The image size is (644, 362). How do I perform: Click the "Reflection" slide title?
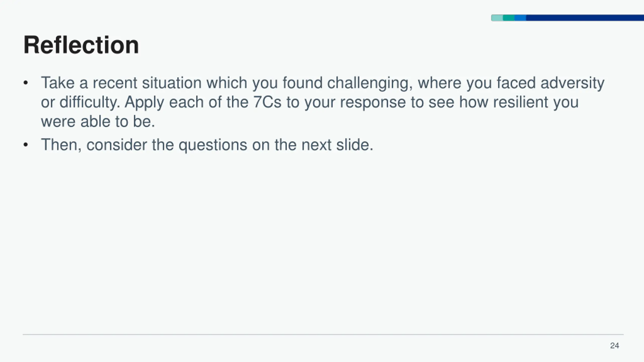pos(81,45)
